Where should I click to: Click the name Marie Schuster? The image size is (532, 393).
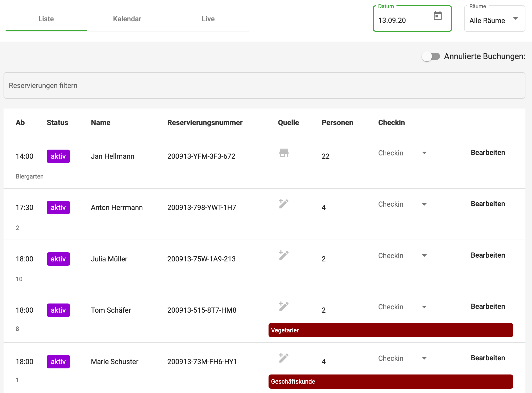[115, 362]
